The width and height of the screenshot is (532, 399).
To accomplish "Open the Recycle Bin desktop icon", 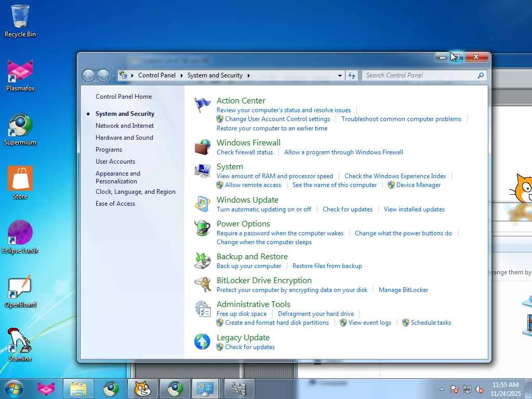I will (x=20, y=21).
